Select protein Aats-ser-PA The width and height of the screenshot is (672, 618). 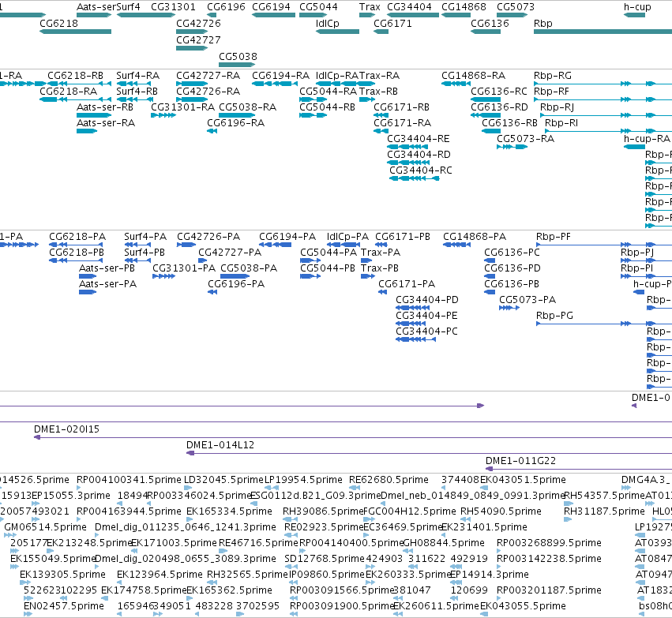(x=88, y=292)
